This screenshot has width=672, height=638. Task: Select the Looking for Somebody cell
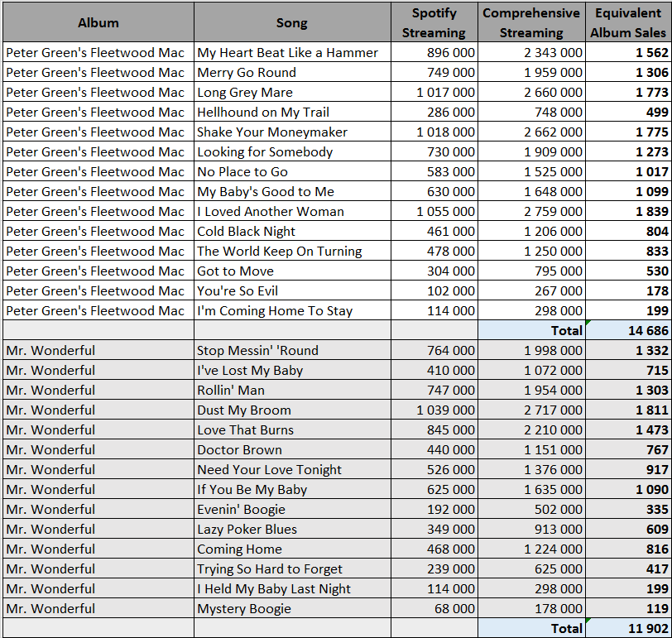(x=292, y=151)
